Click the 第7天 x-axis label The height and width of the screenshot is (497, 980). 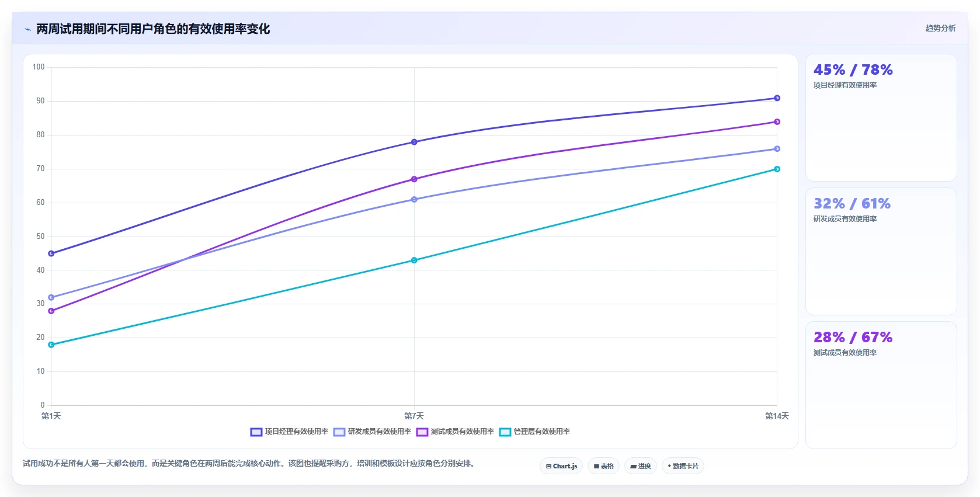click(414, 416)
